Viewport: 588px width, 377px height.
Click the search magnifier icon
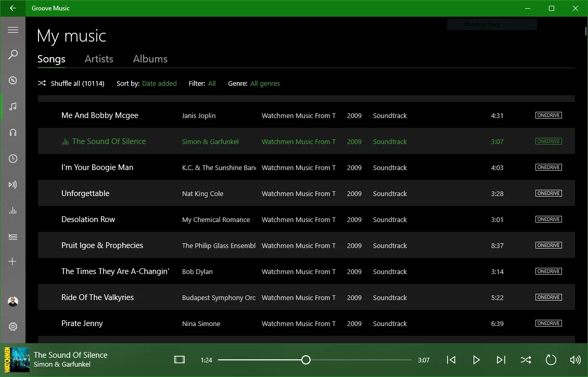point(13,55)
